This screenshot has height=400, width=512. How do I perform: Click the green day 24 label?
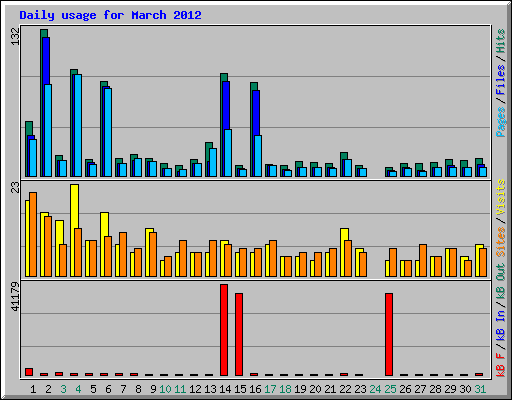[375, 389]
